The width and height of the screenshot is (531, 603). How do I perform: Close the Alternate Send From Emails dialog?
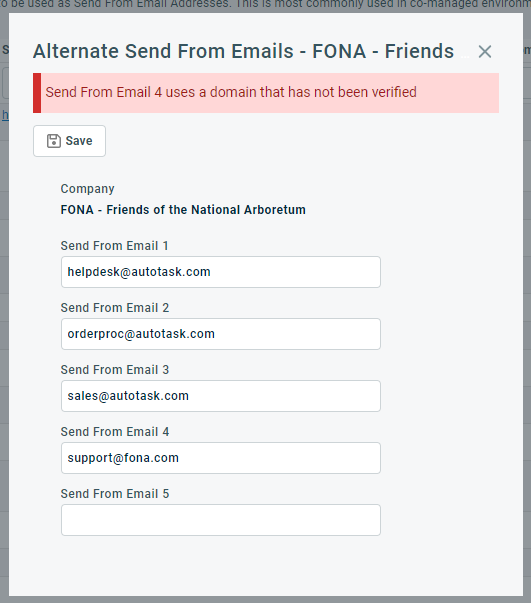click(484, 52)
